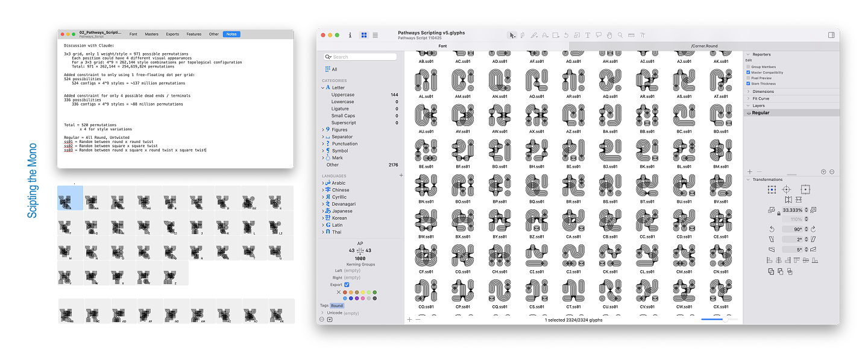Rotate clockwise by 90 degrees

(x=813, y=229)
